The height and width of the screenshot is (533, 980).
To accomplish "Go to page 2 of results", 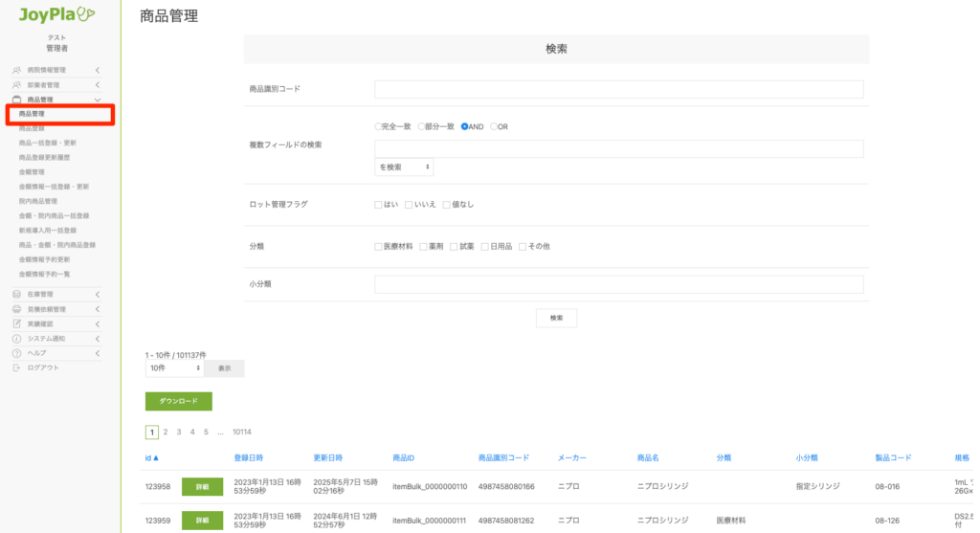I will [166, 432].
